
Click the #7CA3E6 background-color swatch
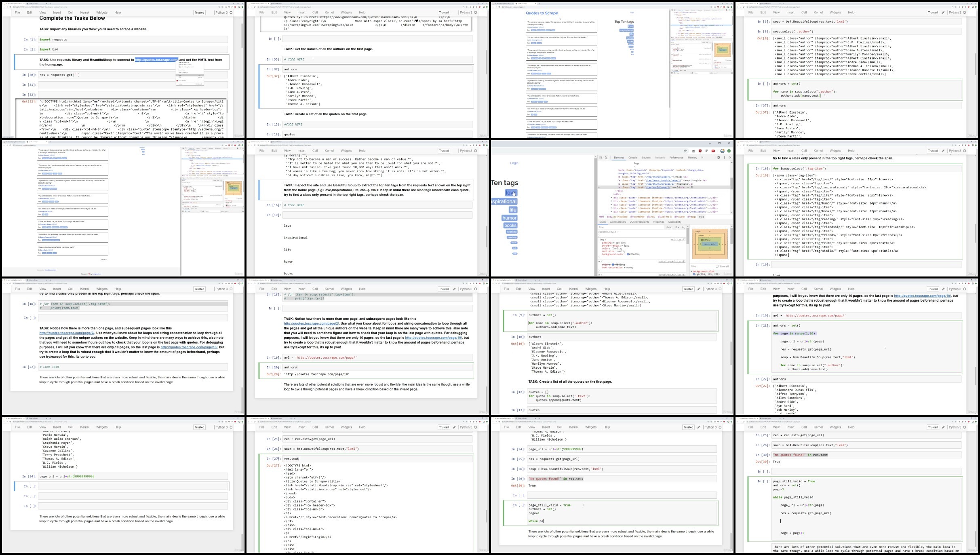[627, 254]
